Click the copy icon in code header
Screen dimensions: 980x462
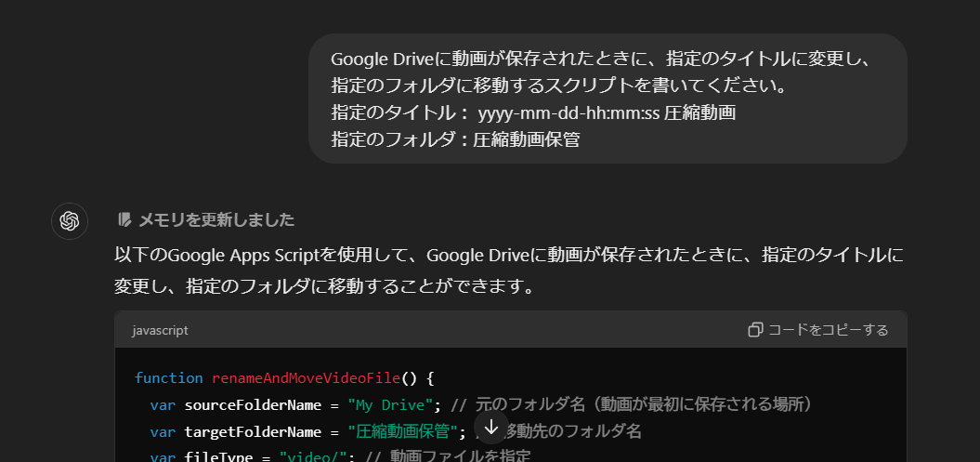click(x=755, y=330)
